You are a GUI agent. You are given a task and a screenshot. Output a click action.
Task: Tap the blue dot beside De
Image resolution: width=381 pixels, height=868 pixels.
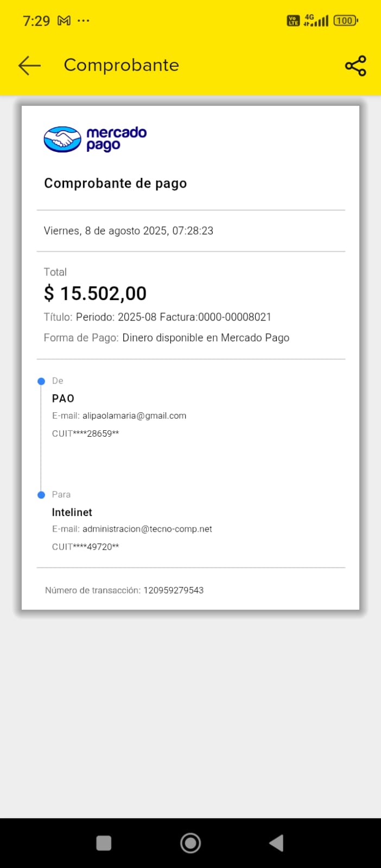pos(41,381)
